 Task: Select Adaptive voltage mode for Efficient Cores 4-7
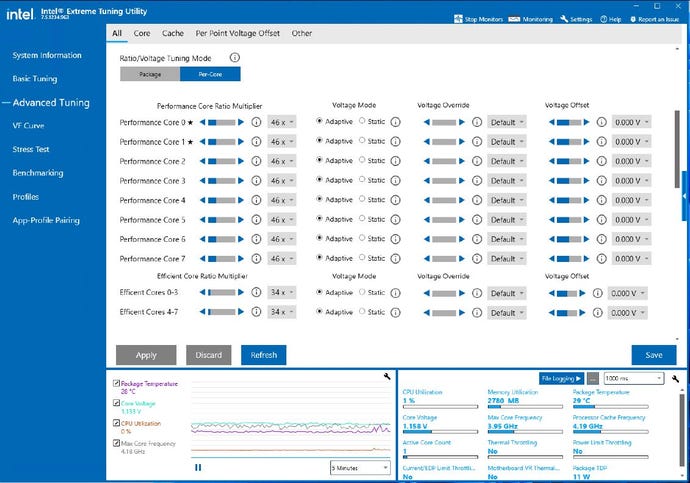click(x=319, y=311)
